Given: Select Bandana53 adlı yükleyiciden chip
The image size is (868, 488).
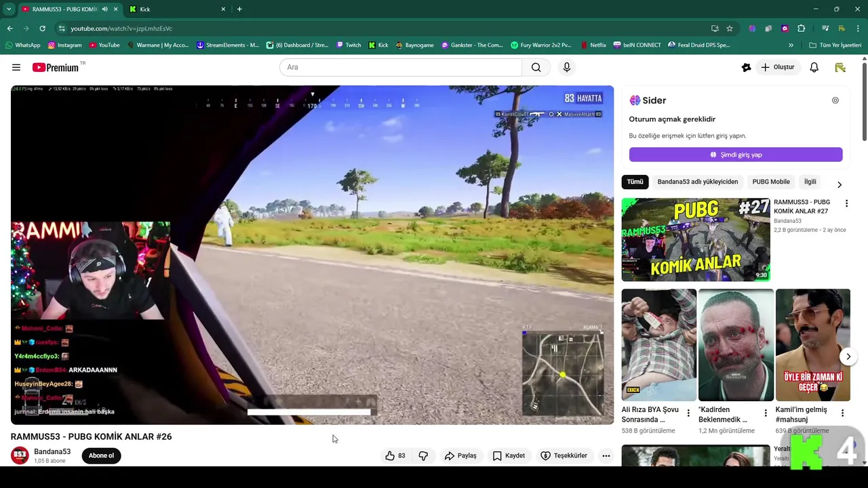Looking at the screenshot, I should (x=697, y=182).
